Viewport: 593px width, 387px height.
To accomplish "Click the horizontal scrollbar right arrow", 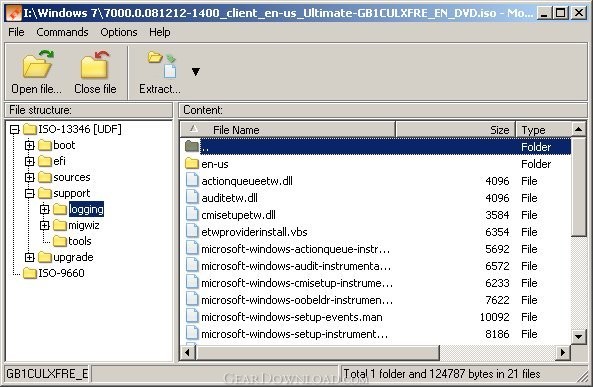I will pos(563,353).
